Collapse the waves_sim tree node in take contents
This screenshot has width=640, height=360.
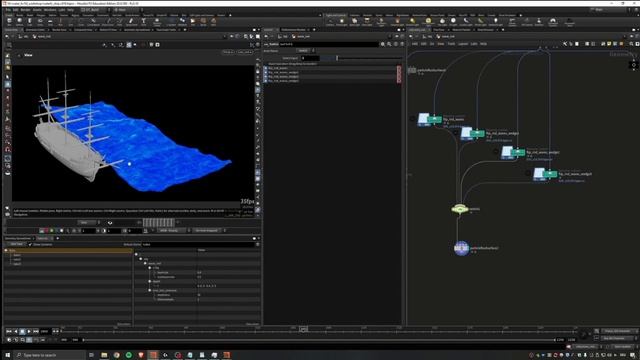click(145, 263)
